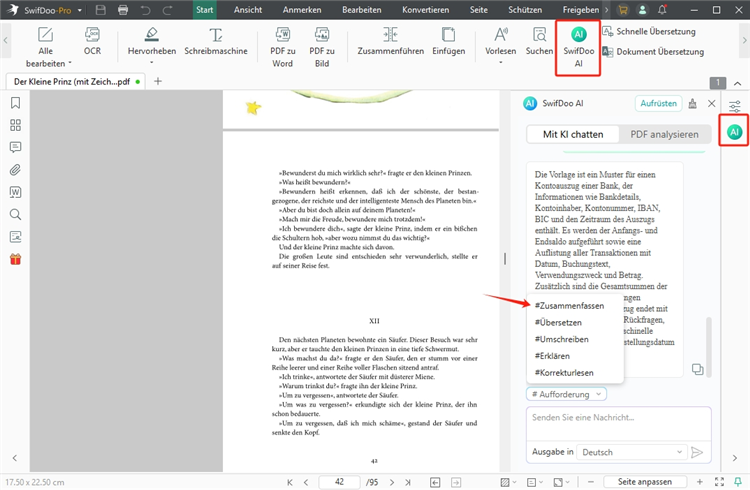This screenshot has height=490, width=750.
Task: Open the SwifDoo-Pro app menu arrow
Action: [79, 10]
